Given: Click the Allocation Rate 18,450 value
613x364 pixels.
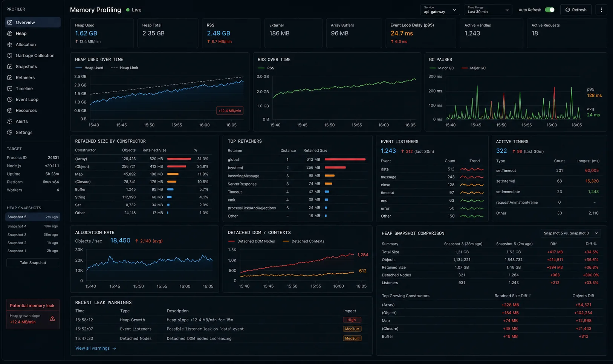Looking at the screenshot, I should (120, 241).
